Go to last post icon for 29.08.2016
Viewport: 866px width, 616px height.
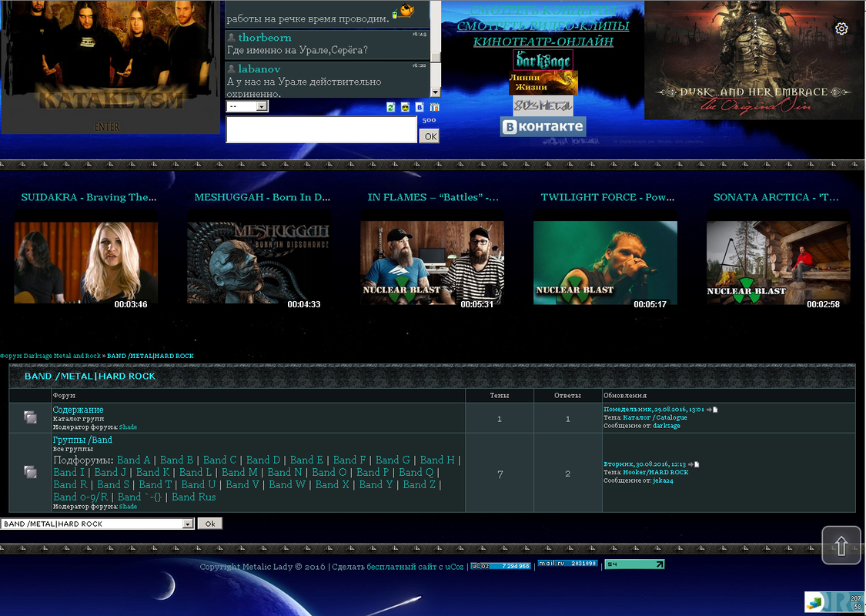pyautogui.click(x=713, y=410)
